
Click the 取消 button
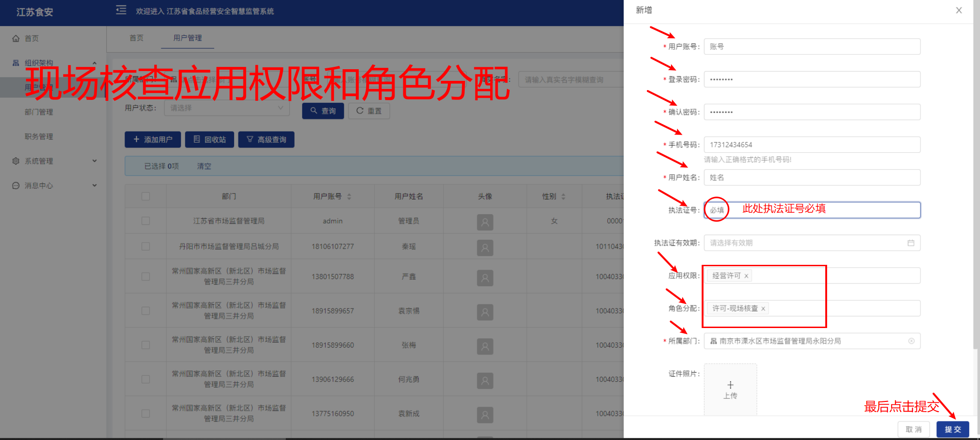913,429
